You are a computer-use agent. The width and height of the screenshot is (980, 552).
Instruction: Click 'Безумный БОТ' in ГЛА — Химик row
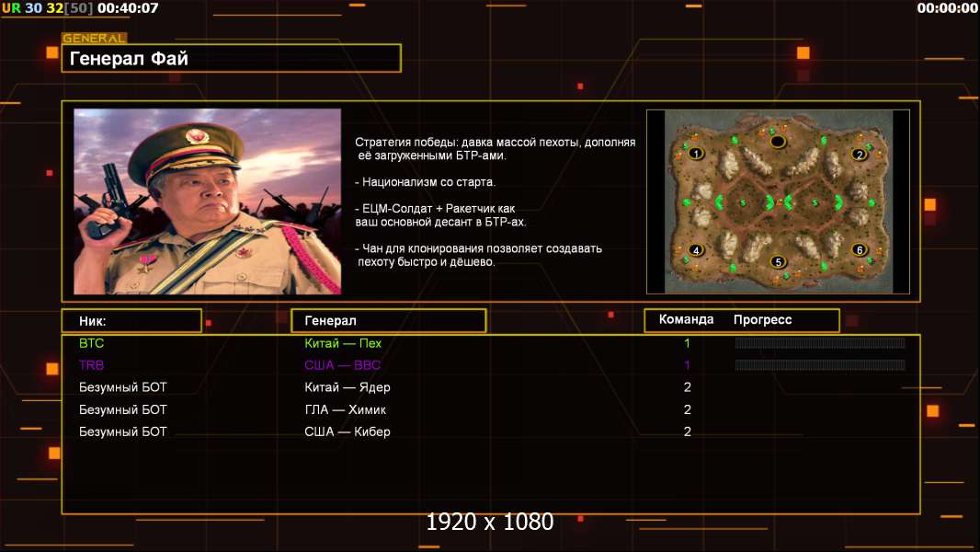tap(123, 410)
